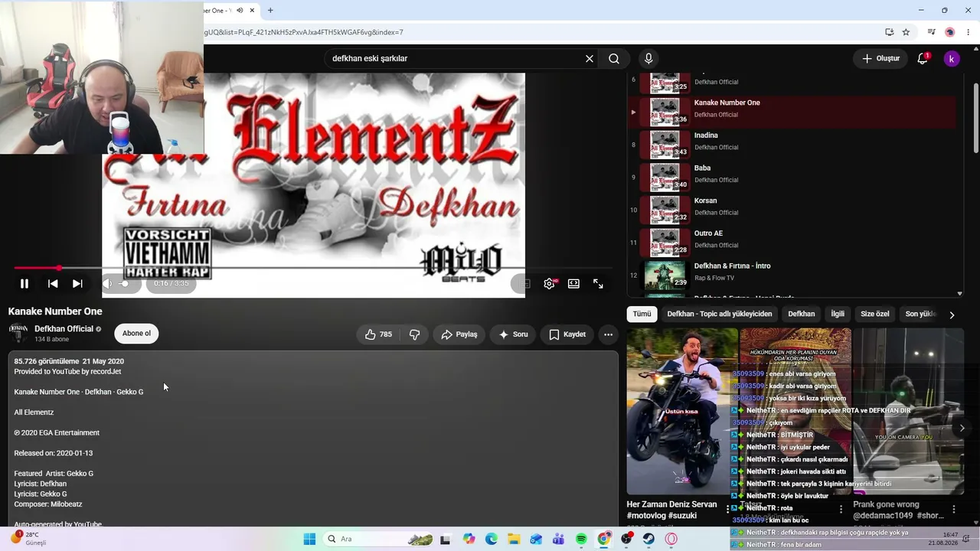
Task: Open Copilot from the taskbar
Action: point(469,539)
